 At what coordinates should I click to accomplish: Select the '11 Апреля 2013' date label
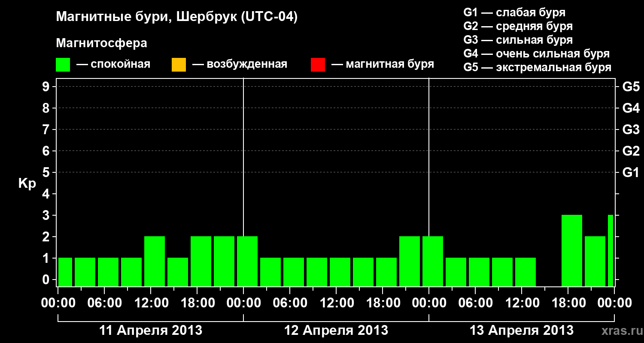[151, 331]
